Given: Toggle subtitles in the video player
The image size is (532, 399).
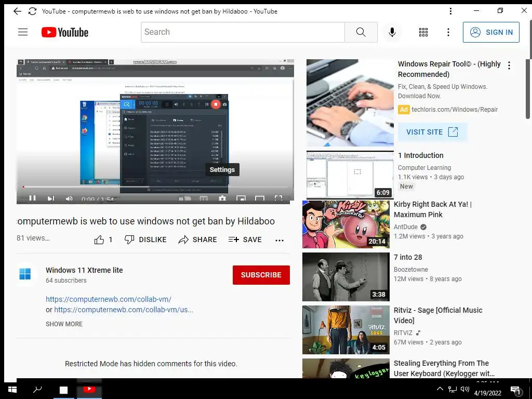Looking at the screenshot, I should click(x=204, y=199).
